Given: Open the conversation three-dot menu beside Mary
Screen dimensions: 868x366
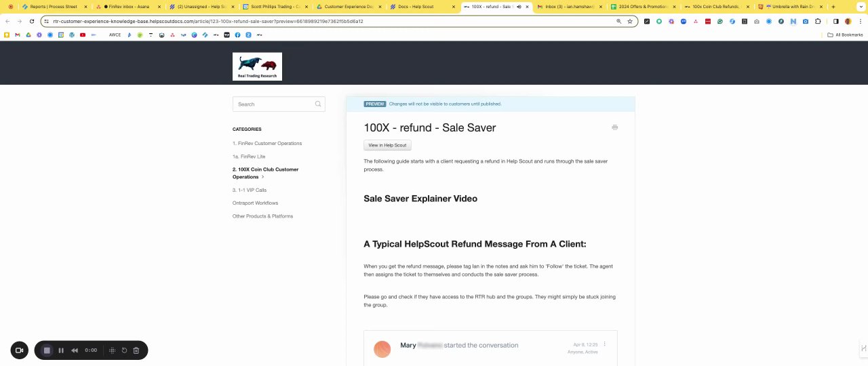Looking at the screenshot, I should (x=605, y=344).
